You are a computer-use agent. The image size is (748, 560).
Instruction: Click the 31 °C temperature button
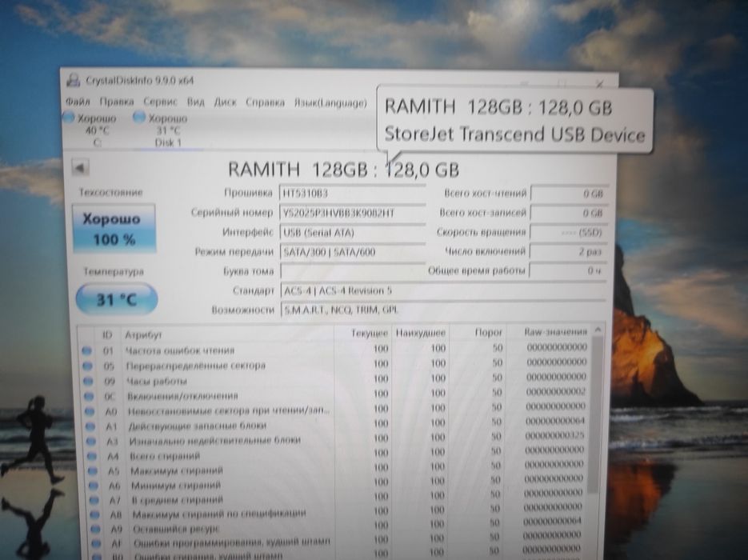pos(116,299)
